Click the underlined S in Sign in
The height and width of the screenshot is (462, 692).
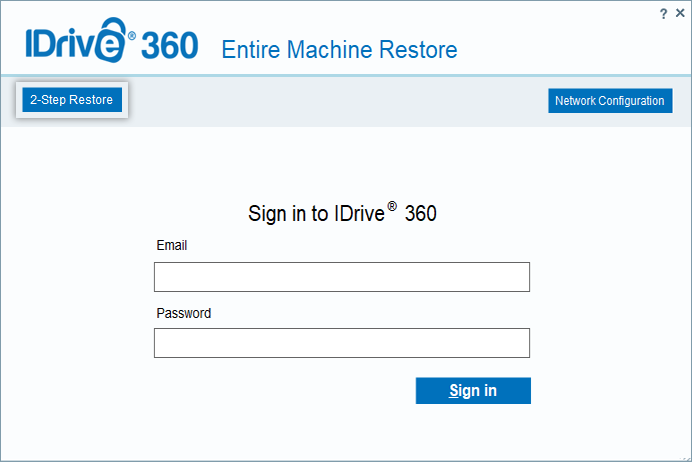(454, 391)
